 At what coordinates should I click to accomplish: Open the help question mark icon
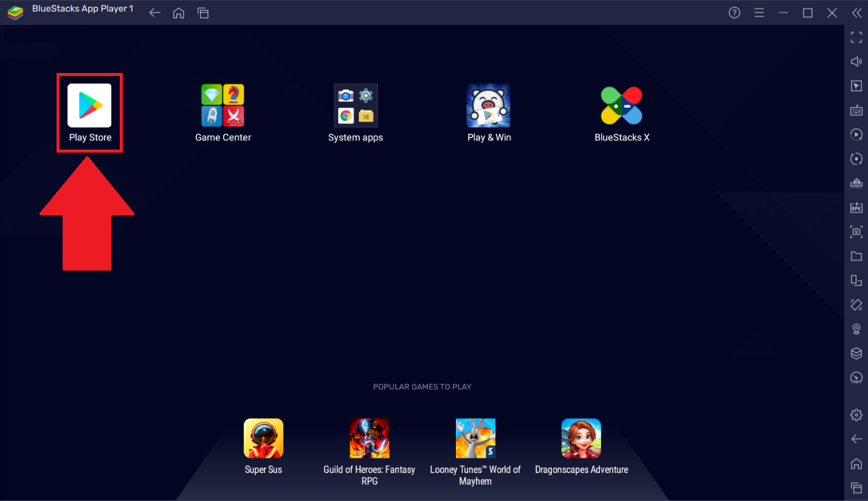click(734, 13)
